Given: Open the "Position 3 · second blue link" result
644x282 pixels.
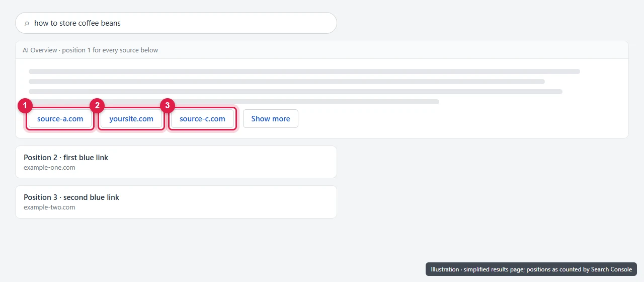Looking at the screenshot, I should pos(176,202).
